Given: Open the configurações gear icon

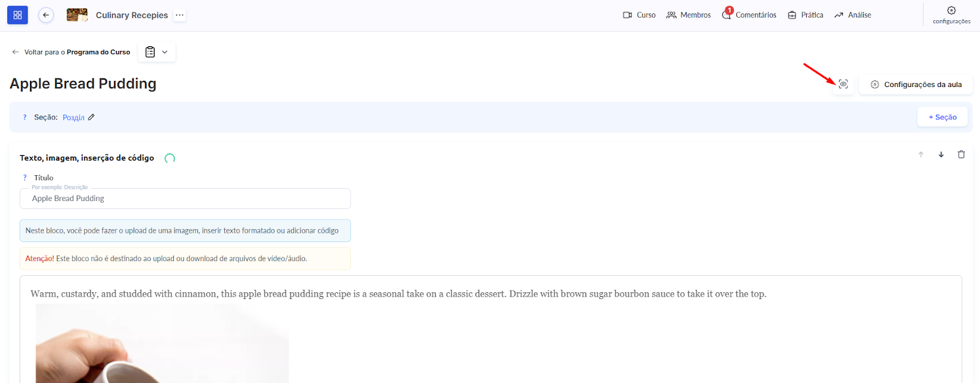Looking at the screenshot, I should 951,10.
